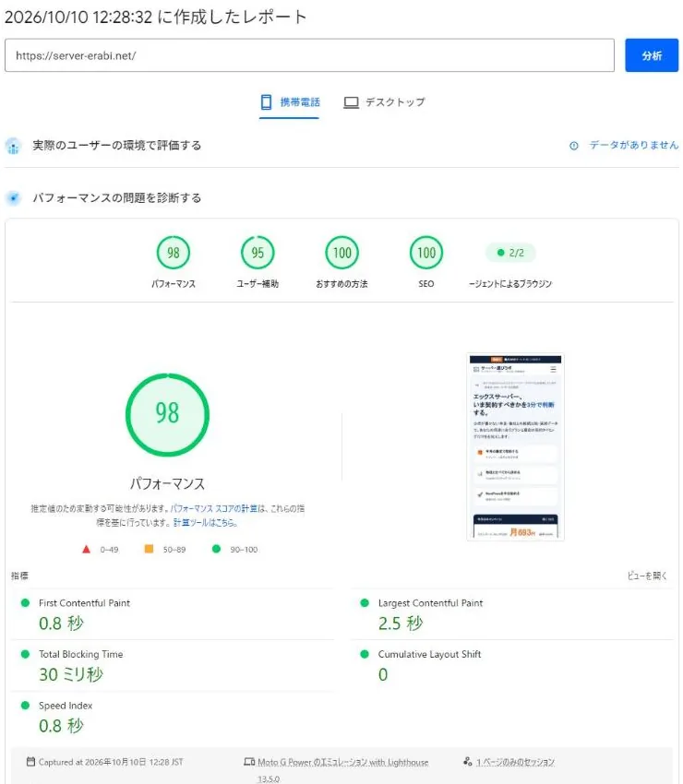683x784 pixels.
Task: Click the device icon beside Moto G Power
Action: coord(249,762)
